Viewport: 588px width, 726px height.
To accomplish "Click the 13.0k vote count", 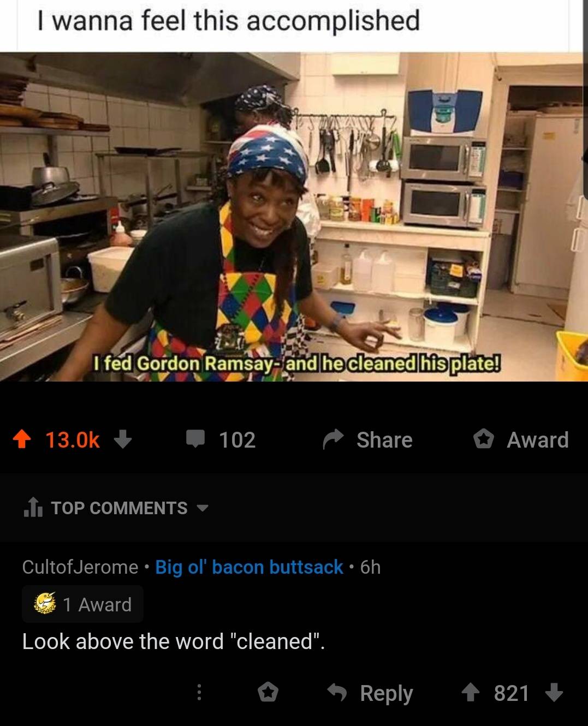I will pyautogui.click(x=73, y=440).
